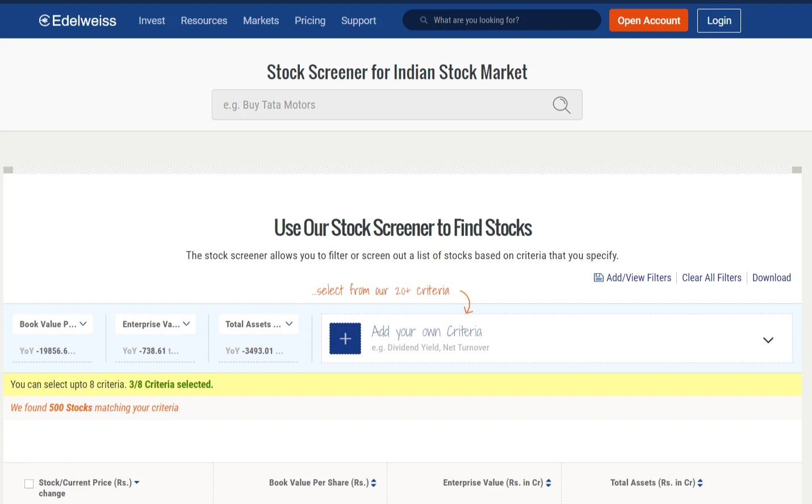The width and height of the screenshot is (812, 504).
Task: Open the Enterprise Value criteria dropdown
Action: 186,324
